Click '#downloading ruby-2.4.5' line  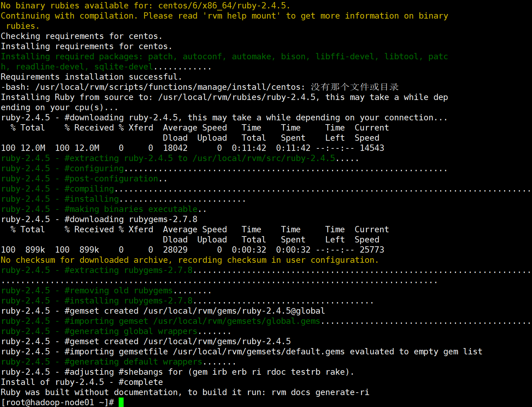(224, 117)
